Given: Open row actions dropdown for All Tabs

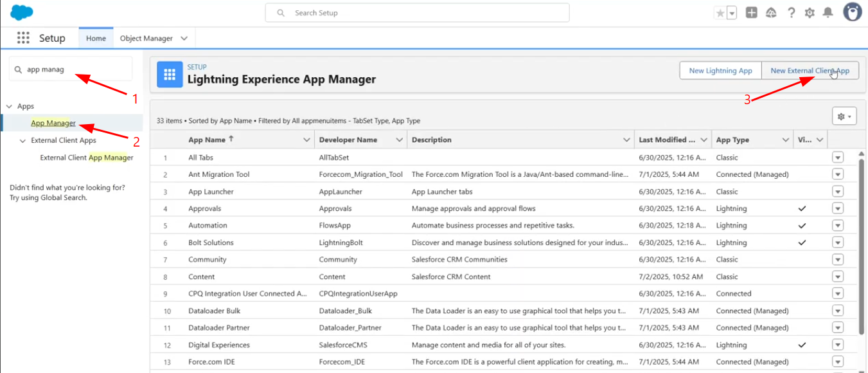Looking at the screenshot, I should [x=837, y=158].
